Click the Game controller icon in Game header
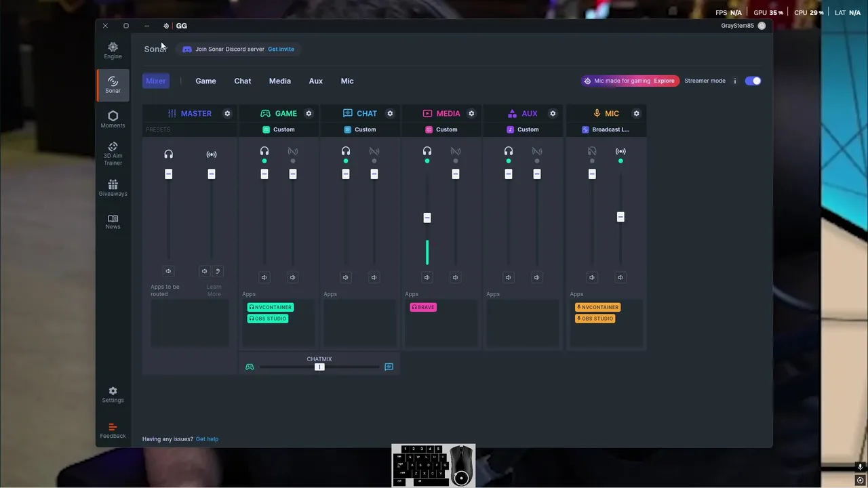This screenshot has height=488, width=868. (265, 113)
